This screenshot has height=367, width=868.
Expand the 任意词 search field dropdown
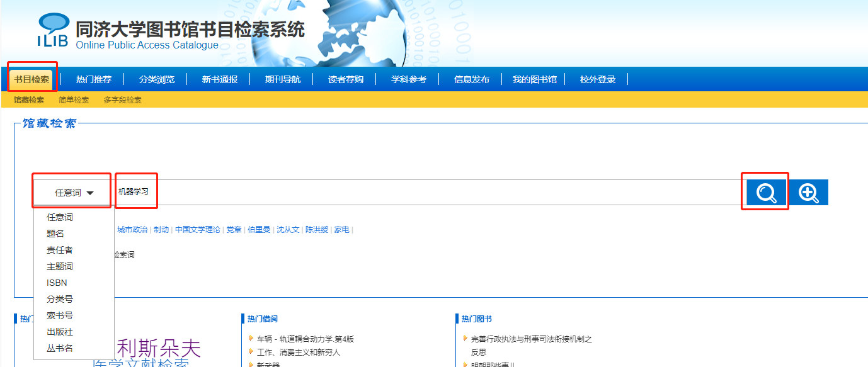click(x=74, y=193)
